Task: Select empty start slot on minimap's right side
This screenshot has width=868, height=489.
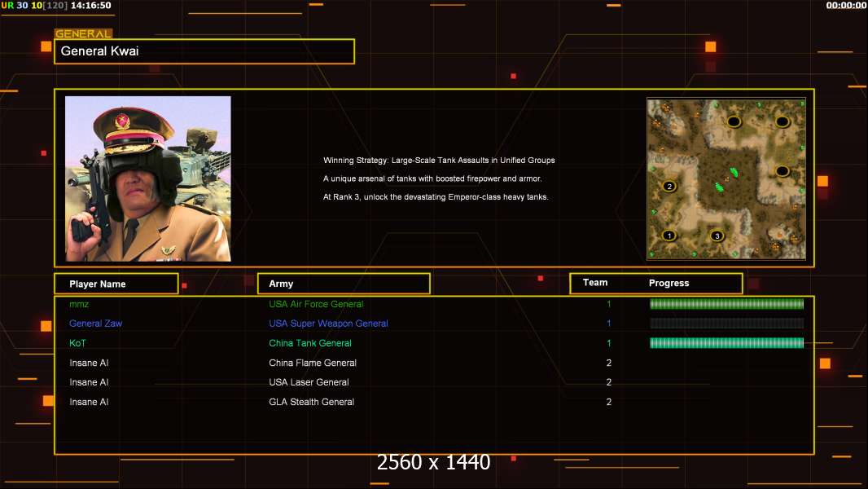Action: click(782, 171)
